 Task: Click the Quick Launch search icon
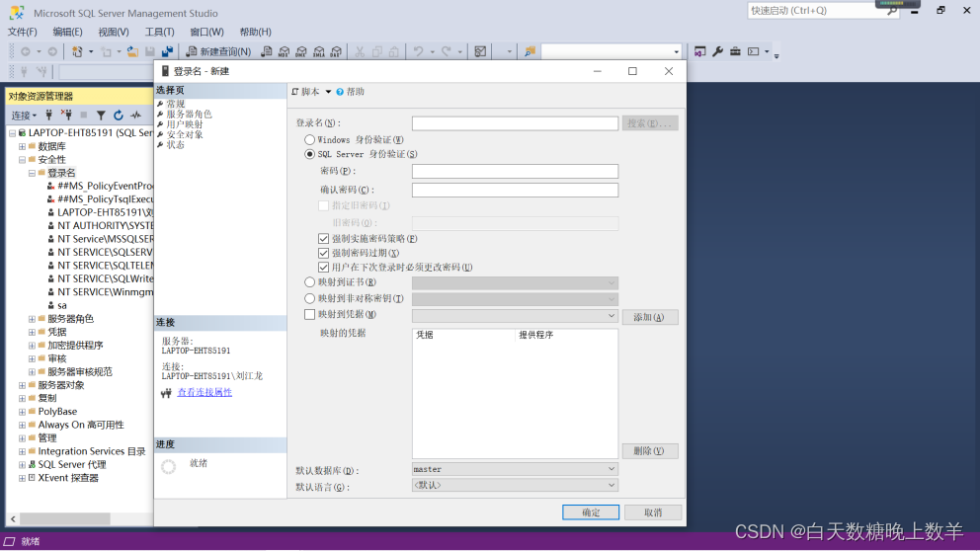pyautogui.click(x=891, y=11)
